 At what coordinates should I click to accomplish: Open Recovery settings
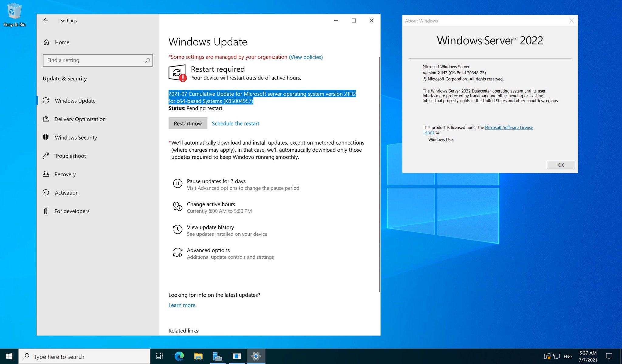pyautogui.click(x=65, y=174)
